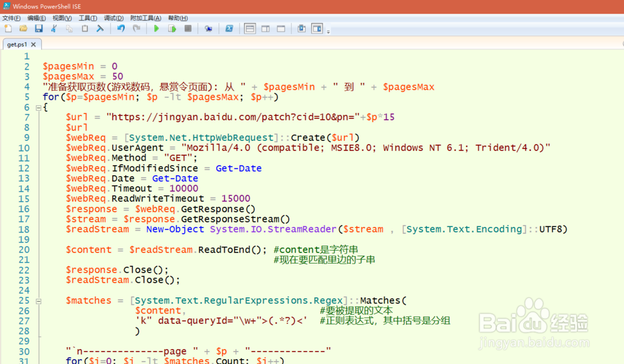Collapse the $matches block at line 25
Image resolution: width=624 pixels, height=364 pixels.
pyautogui.click(x=39, y=301)
